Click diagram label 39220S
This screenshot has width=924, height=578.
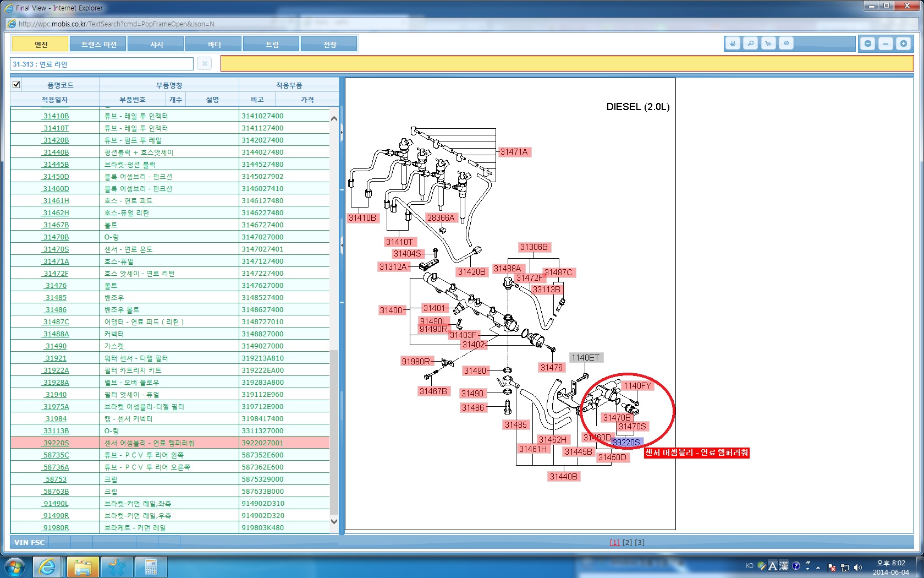(x=626, y=442)
